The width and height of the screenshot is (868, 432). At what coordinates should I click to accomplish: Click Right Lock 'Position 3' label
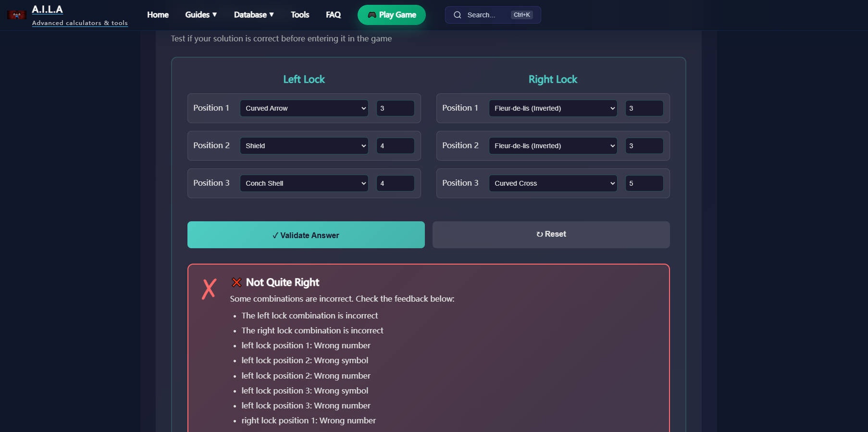tap(460, 183)
